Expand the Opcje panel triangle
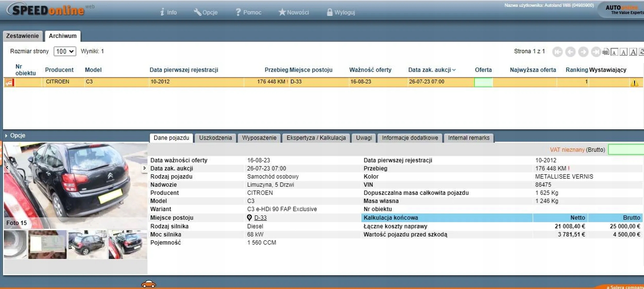Screen dimensions: 644x289 click(6, 136)
